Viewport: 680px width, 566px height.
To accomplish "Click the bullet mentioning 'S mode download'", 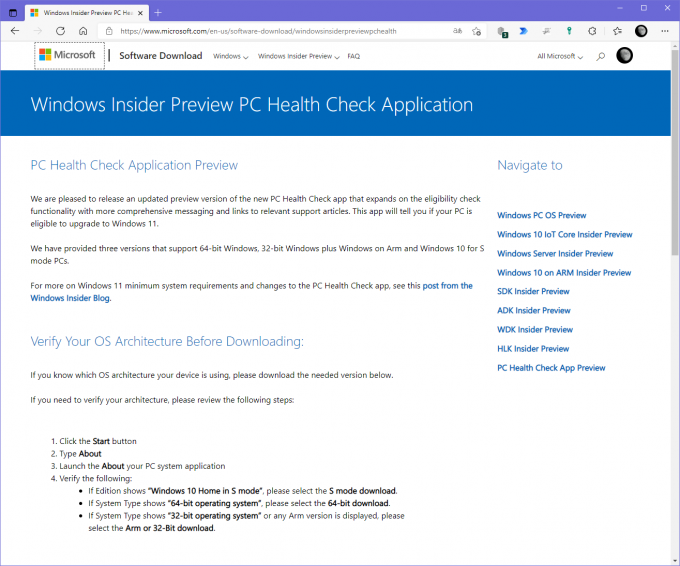I will pyautogui.click(x=243, y=491).
